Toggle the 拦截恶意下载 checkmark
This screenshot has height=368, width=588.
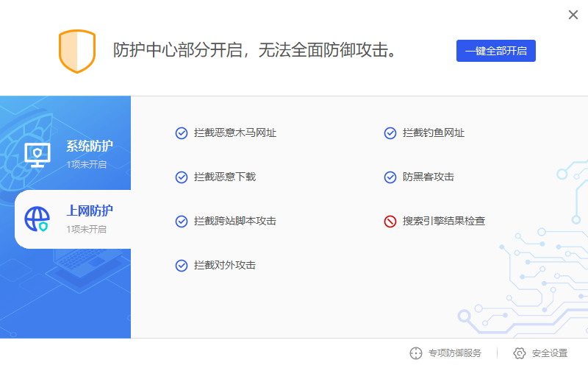182,177
